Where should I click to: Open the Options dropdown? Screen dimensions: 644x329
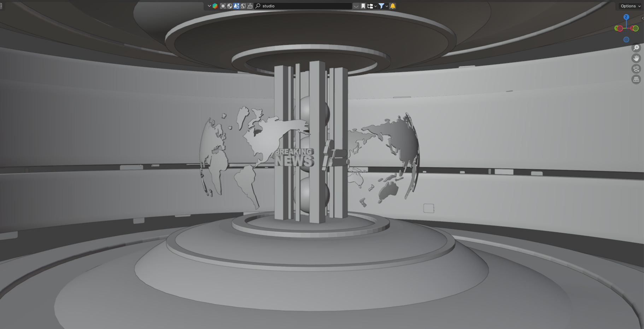[x=631, y=6]
